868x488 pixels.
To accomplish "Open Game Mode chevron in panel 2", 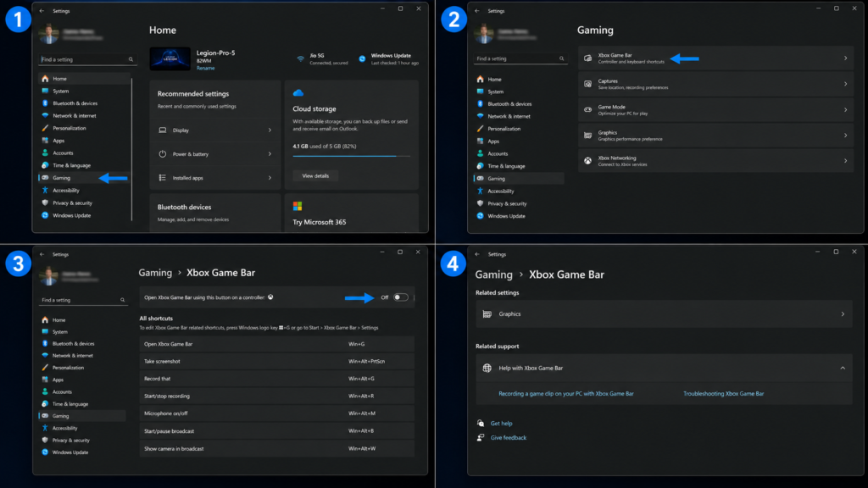I will coord(845,109).
